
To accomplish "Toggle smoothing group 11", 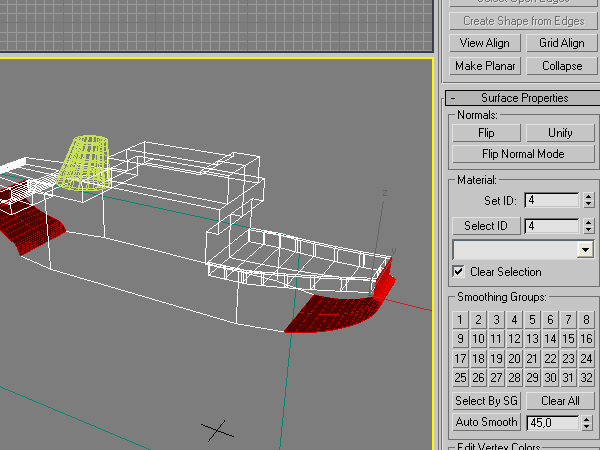I will click(x=496, y=339).
